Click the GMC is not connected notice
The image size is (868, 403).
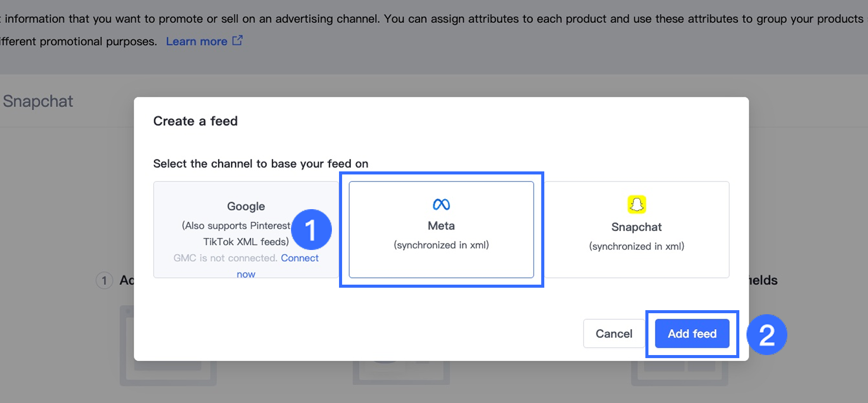225,258
